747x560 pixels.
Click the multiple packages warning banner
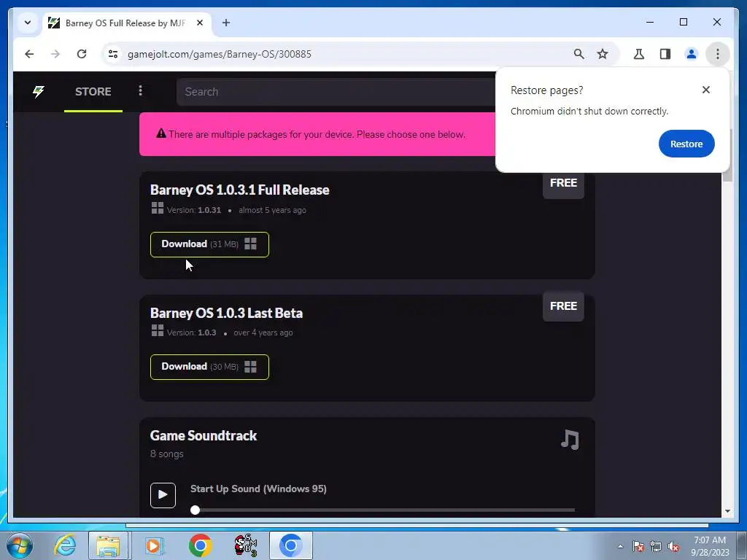317,134
